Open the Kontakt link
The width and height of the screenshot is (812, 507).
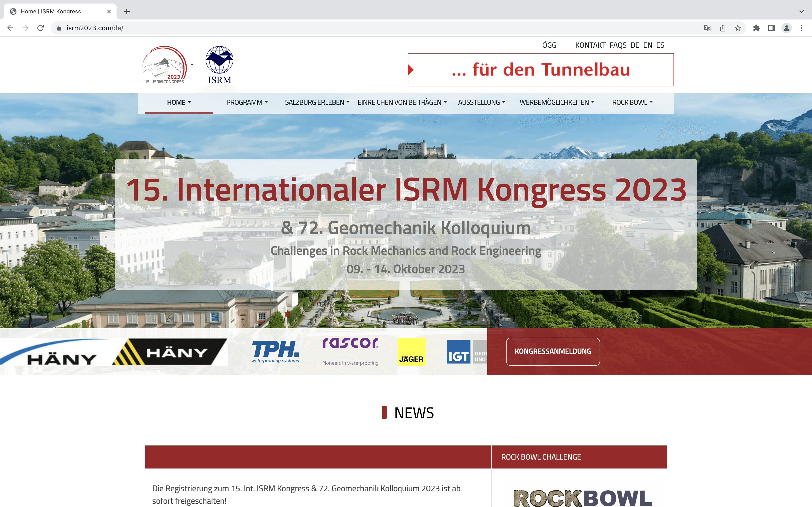[x=590, y=45]
